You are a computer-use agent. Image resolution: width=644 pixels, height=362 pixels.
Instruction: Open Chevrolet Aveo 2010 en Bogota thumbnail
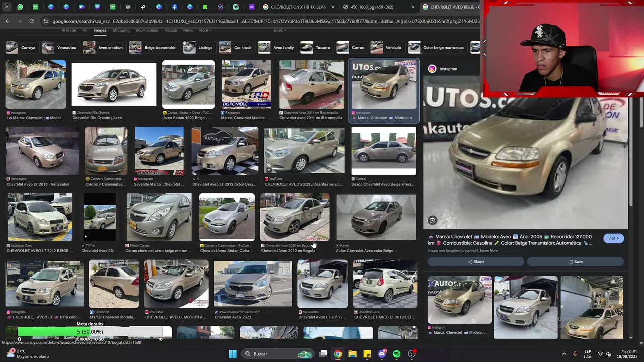pyautogui.click(x=294, y=217)
